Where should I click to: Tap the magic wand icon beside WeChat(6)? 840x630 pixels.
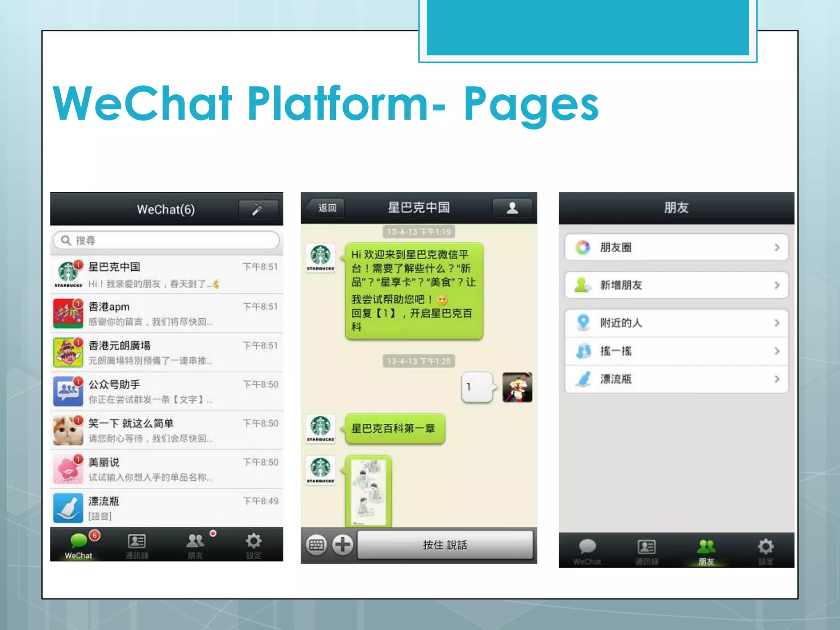[258, 209]
